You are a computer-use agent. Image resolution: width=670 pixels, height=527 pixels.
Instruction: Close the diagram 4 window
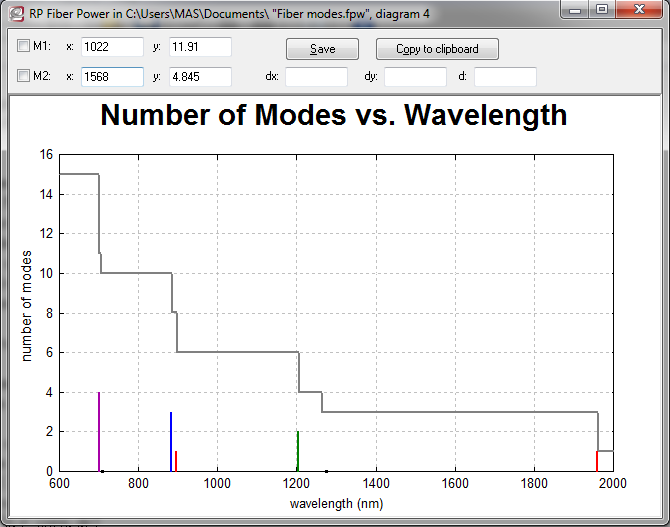click(x=637, y=10)
